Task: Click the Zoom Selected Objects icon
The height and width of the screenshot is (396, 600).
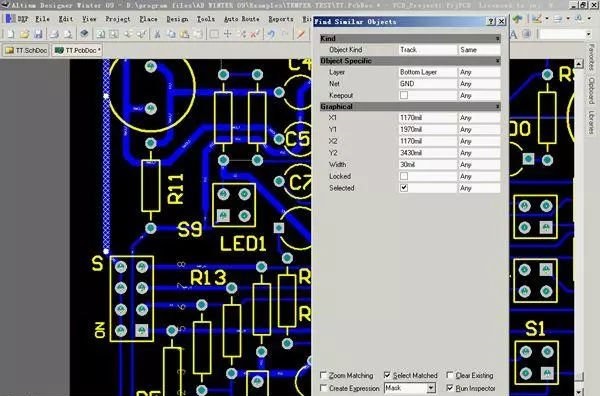Action: [x=128, y=34]
